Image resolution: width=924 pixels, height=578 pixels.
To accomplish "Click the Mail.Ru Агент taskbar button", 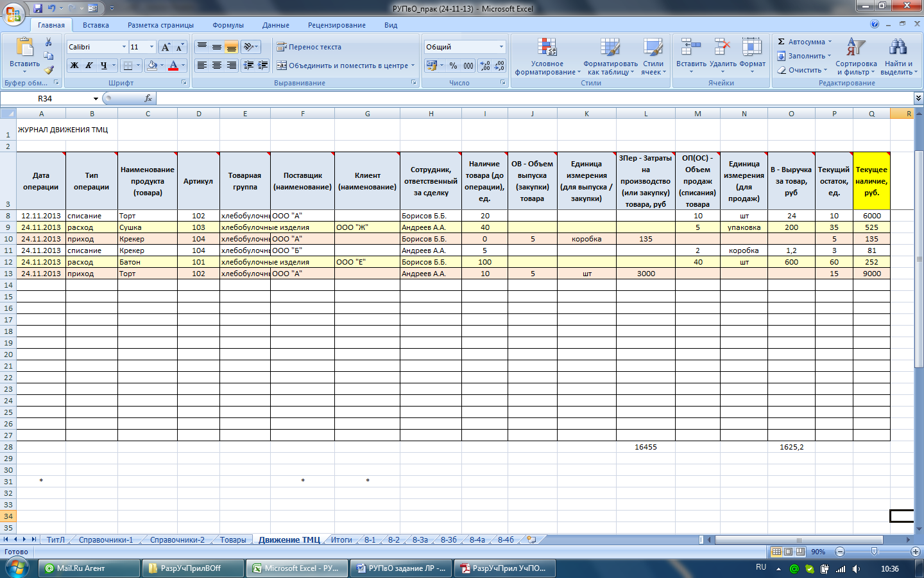I will pyautogui.click(x=89, y=568).
